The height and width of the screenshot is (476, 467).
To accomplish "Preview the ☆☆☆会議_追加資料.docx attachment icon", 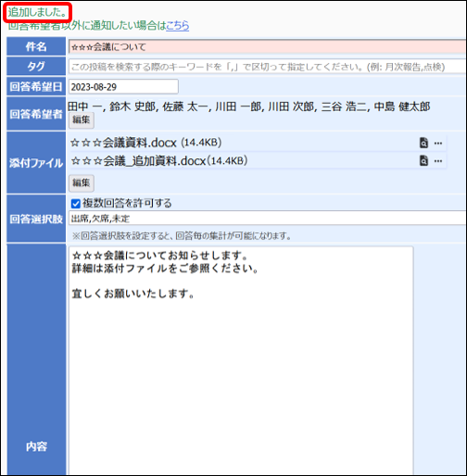I will click(x=423, y=161).
